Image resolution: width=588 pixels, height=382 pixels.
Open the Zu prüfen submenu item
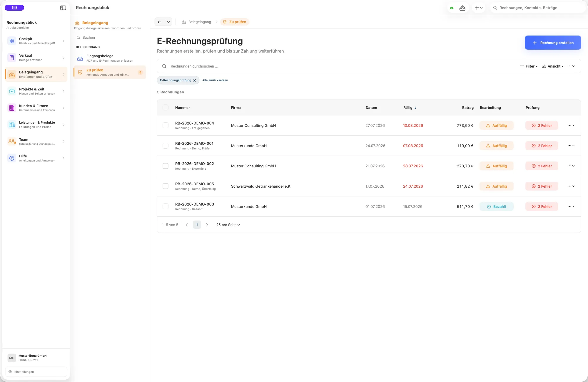[110, 72]
